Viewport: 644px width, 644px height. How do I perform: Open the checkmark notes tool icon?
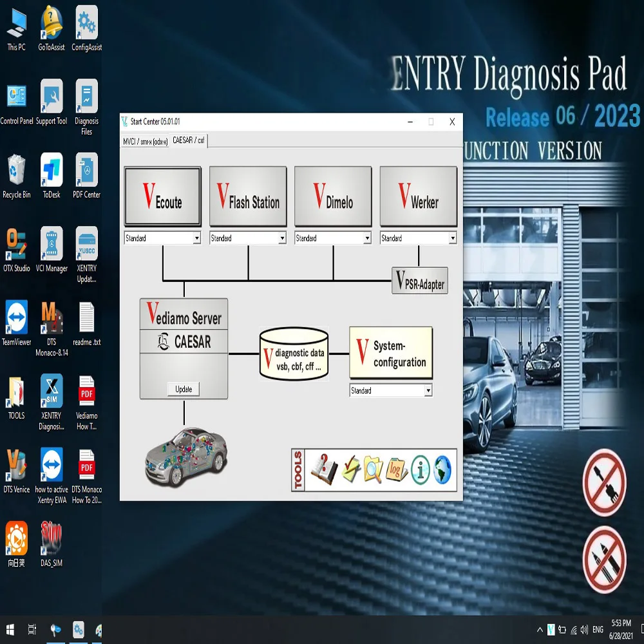click(x=351, y=470)
